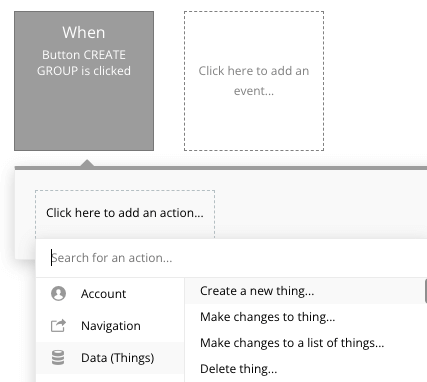
Task: Choose Make changes to thing action
Action: coord(306,317)
